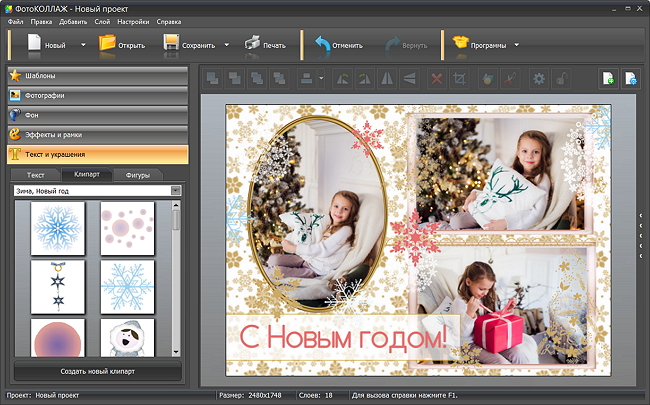The height and width of the screenshot is (405, 650).
Task: Move layer one level down icon
Action: [x=280, y=78]
